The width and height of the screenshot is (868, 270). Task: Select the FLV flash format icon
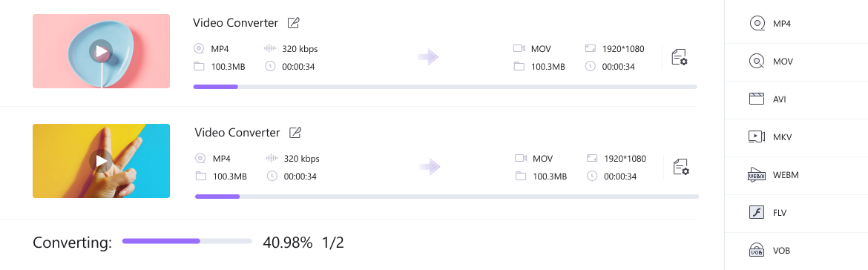coord(757,212)
